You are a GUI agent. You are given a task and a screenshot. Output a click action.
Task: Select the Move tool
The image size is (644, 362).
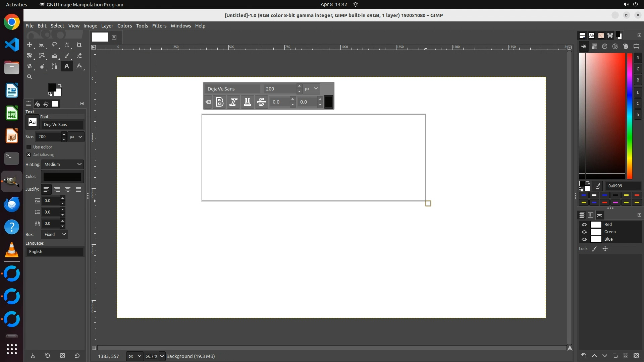click(x=30, y=45)
